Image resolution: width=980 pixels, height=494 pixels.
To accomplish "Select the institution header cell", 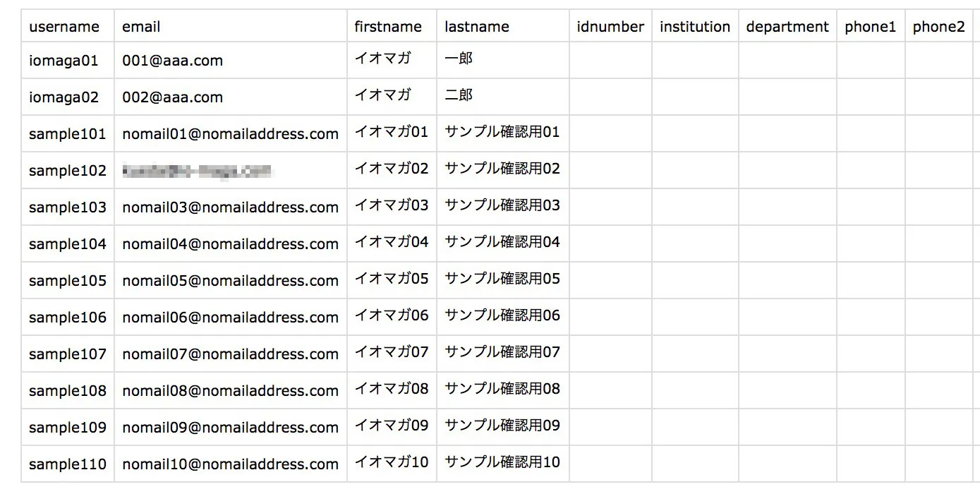I will [695, 27].
